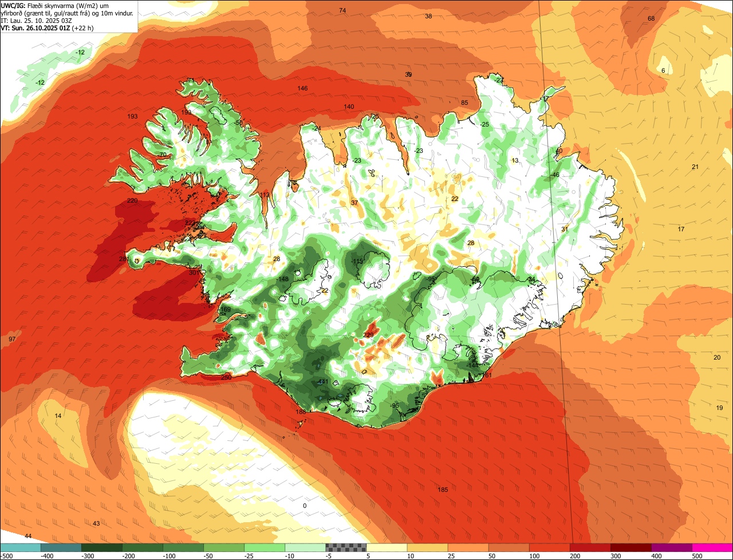The width and height of the screenshot is (733, 560).
Task: Select the "21" value on the map
Action: pos(695,167)
